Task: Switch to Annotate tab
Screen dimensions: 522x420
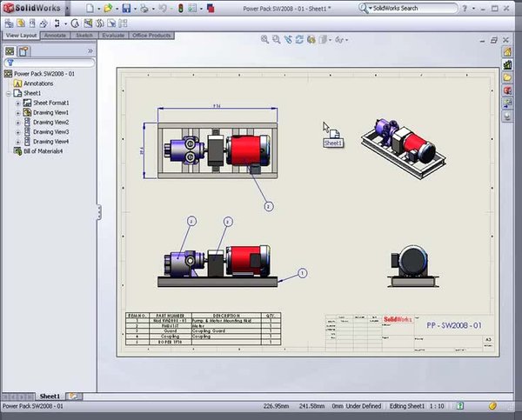Action: [x=56, y=36]
